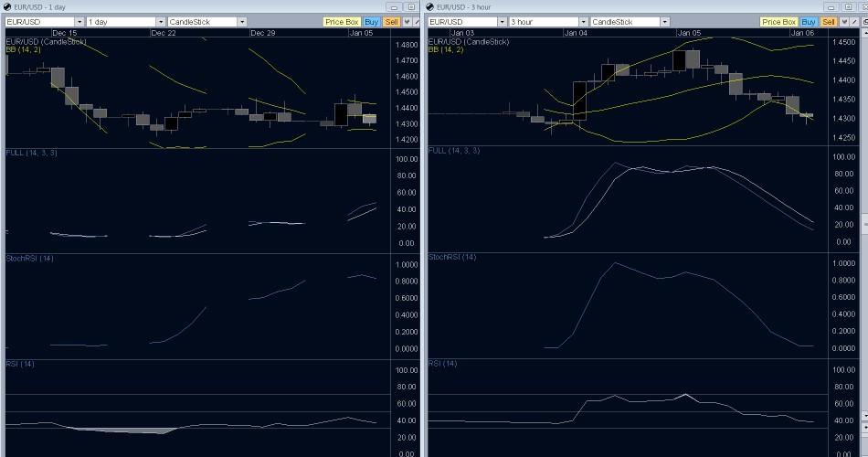Click the Dec 29 date marker
The width and height of the screenshot is (868, 457).
(262, 33)
